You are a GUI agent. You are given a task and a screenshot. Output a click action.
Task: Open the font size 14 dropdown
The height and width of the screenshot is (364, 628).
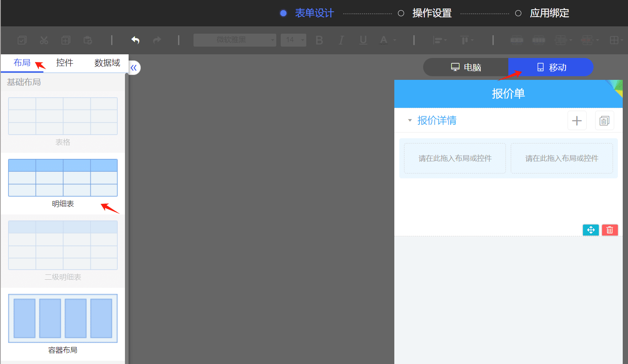pyautogui.click(x=293, y=40)
